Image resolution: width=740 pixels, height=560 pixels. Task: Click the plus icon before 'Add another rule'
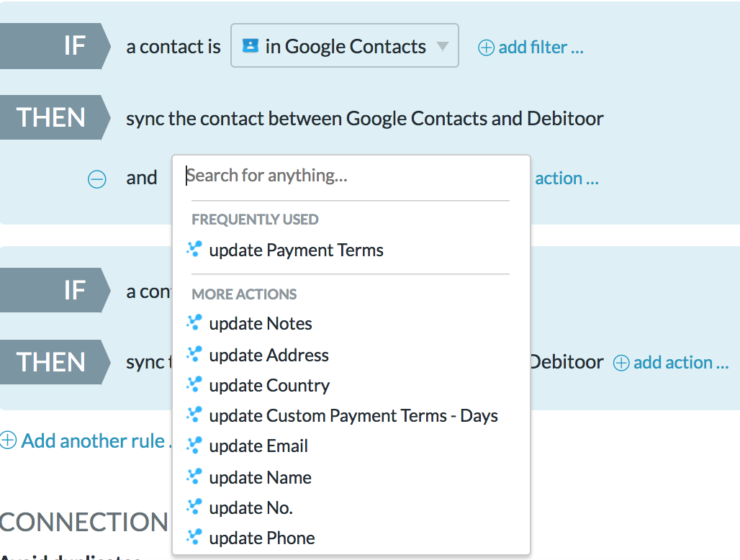(x=8, y=441)
